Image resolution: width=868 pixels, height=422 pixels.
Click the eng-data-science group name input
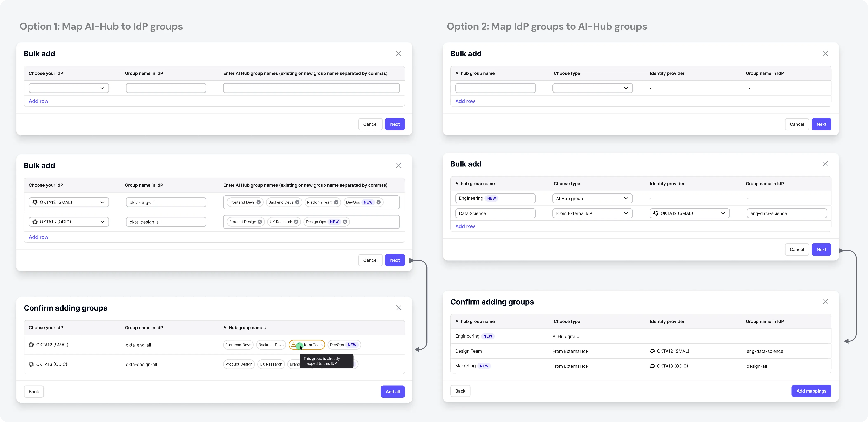point(787,213)
